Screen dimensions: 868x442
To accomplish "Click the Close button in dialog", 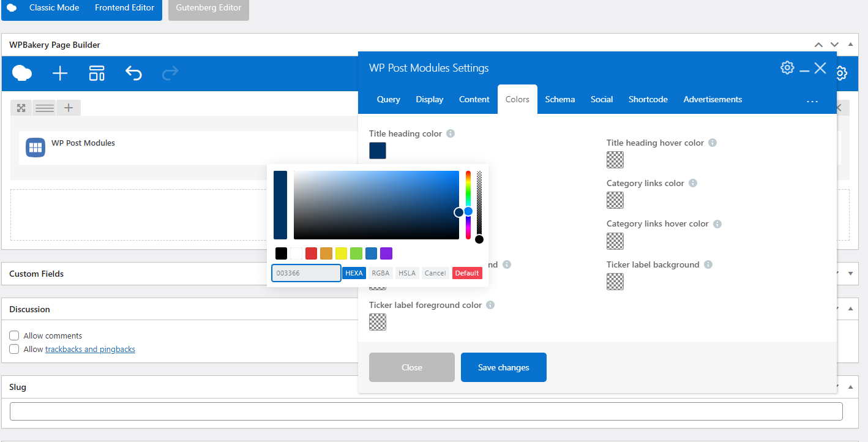I will 412,367.
